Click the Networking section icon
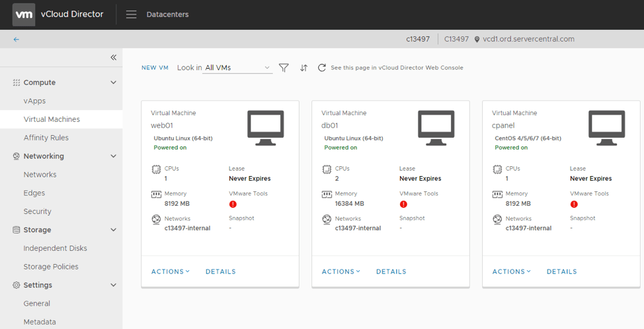644x329 pixels. [17, 156]
